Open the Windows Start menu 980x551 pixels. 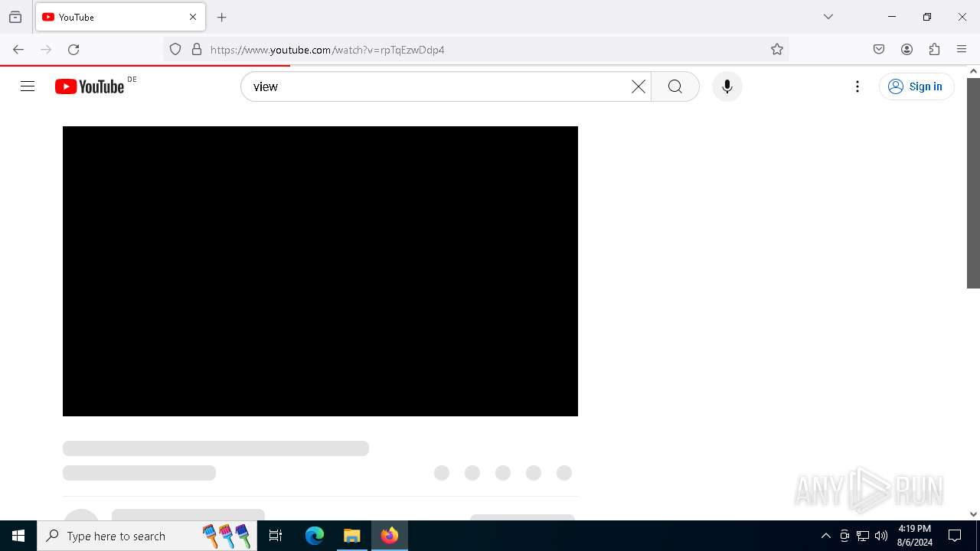18,536
